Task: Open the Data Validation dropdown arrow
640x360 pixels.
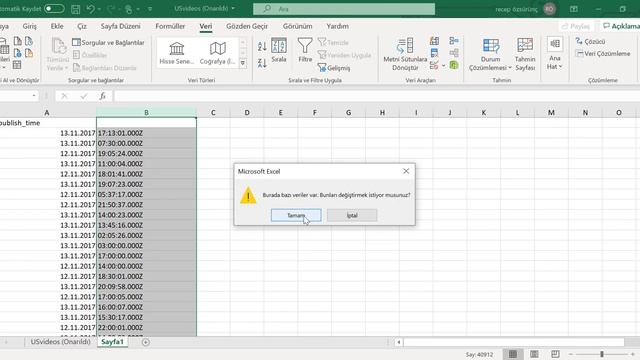Action: coord(443,66)
